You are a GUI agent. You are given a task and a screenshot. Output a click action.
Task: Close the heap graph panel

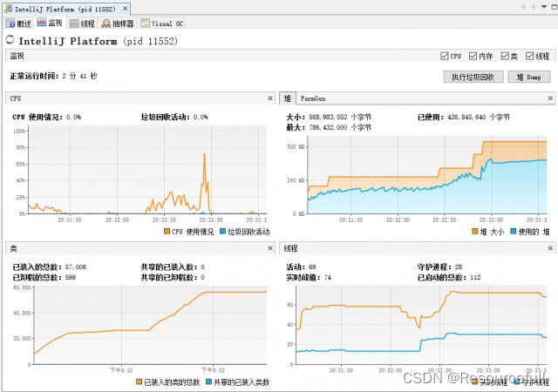pos(550,98)
